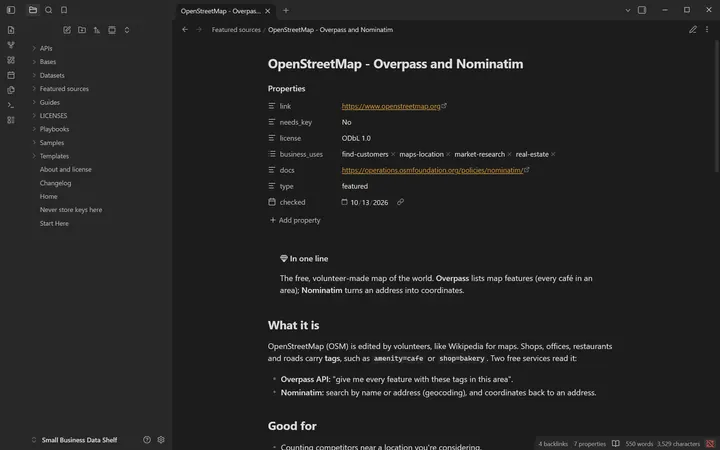Viewport: 720px width, 450px height.
Task: Open the About and license note
Action: coord(66,169)
